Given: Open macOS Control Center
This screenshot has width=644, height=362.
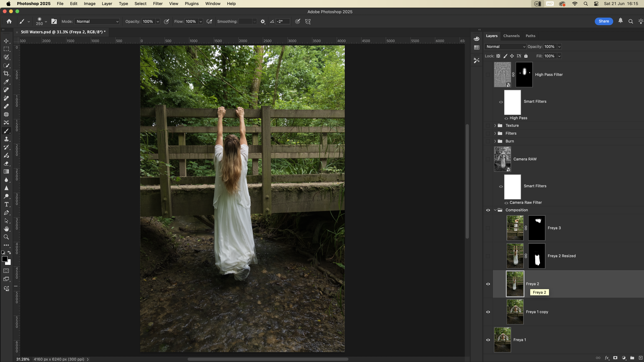Looking at the screenshot, I should [x=596, y=4].
